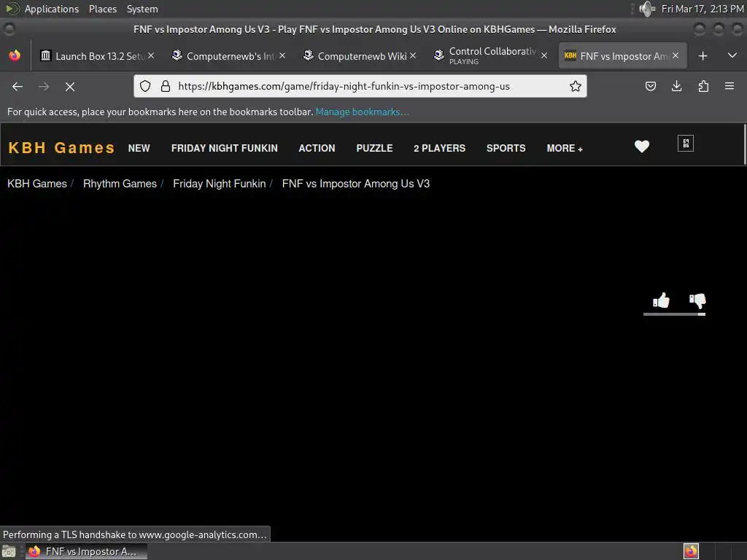
Task: Select the FNF vs Impostor taskbar window button
Action: coord(86,551)
